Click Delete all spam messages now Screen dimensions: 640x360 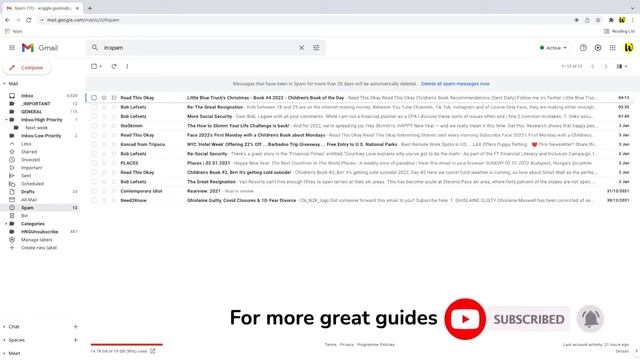click(x=455, y=84)
